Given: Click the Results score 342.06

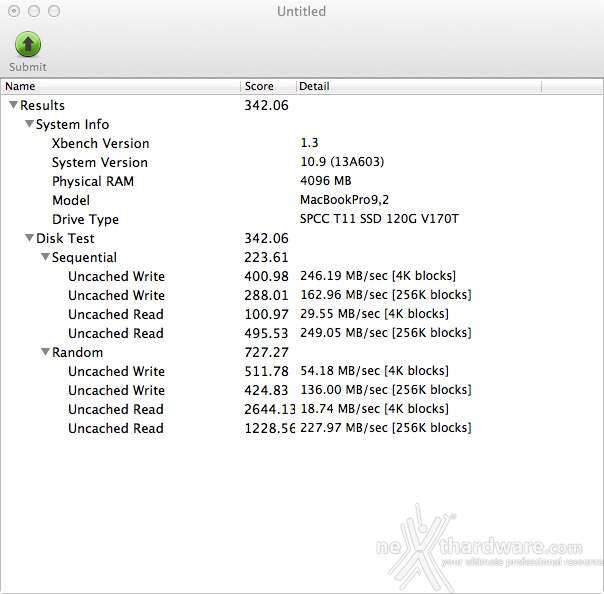Looking at the screenshot, I should (x=266, y=105).
